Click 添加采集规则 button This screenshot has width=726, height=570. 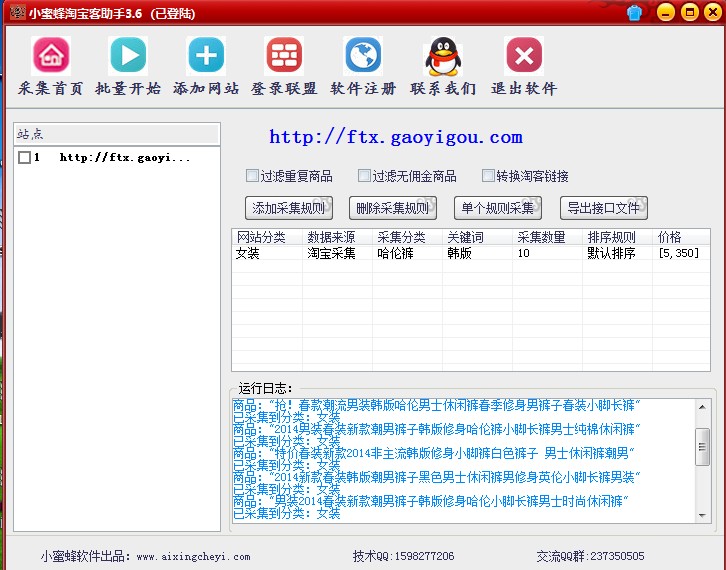[x=288, y=208]
